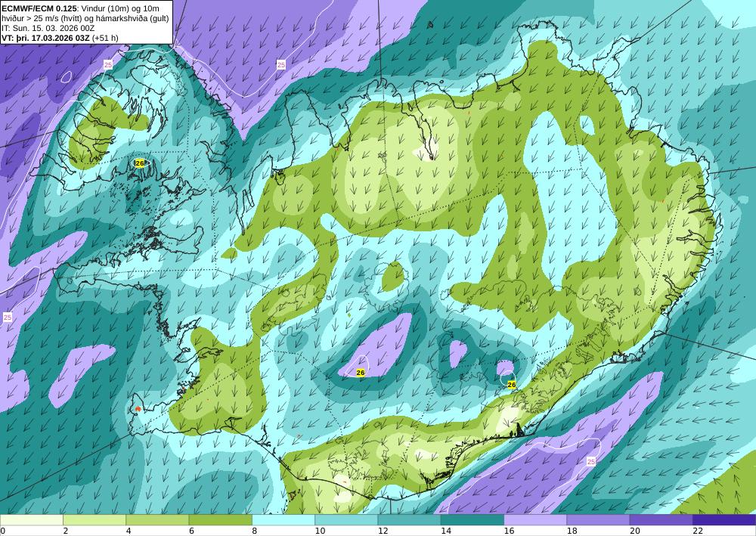Select the 18–20 m/s purple legend swatch
This screenshot has width=756, height=536.
(x=598, y=520)
